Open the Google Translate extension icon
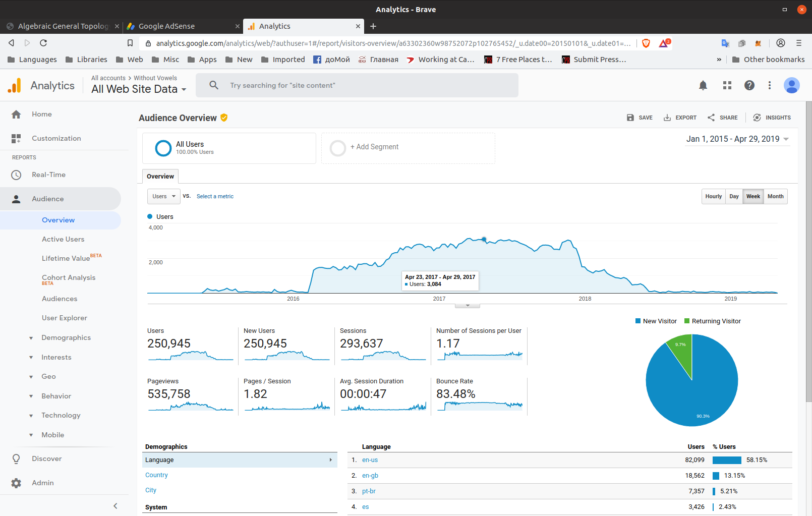 (x=725, y=43)
